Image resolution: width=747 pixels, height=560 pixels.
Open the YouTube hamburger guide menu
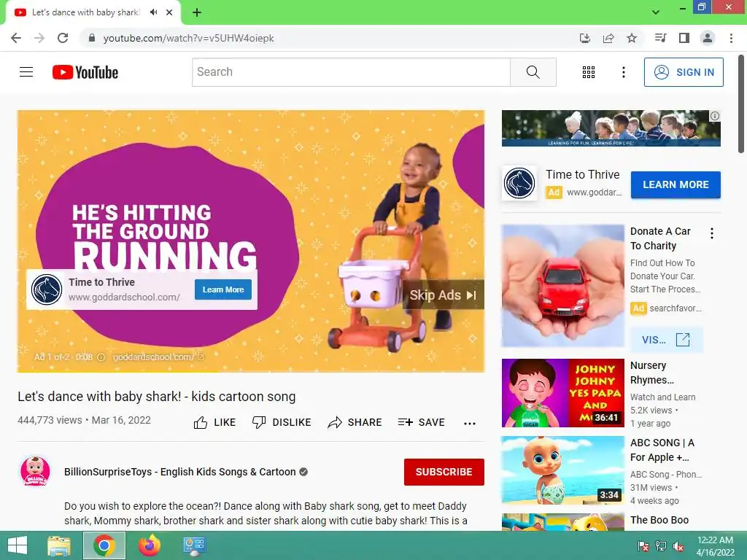[x=26, y=72]
